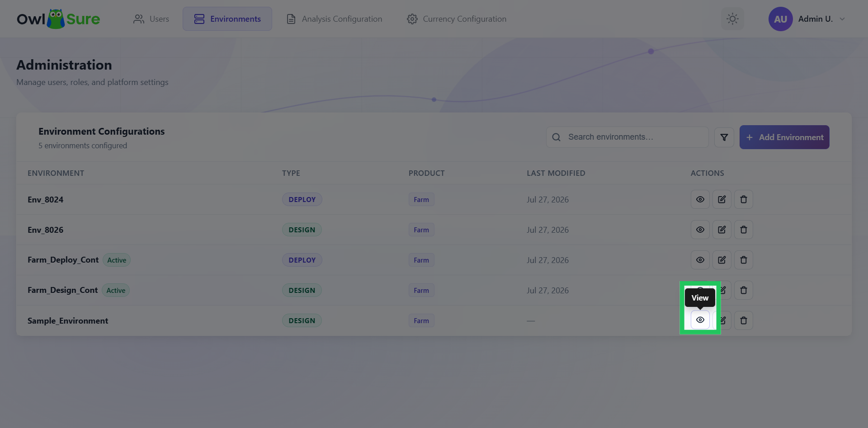
Task: Switch to the Users tab
Action: coord(151,19)
